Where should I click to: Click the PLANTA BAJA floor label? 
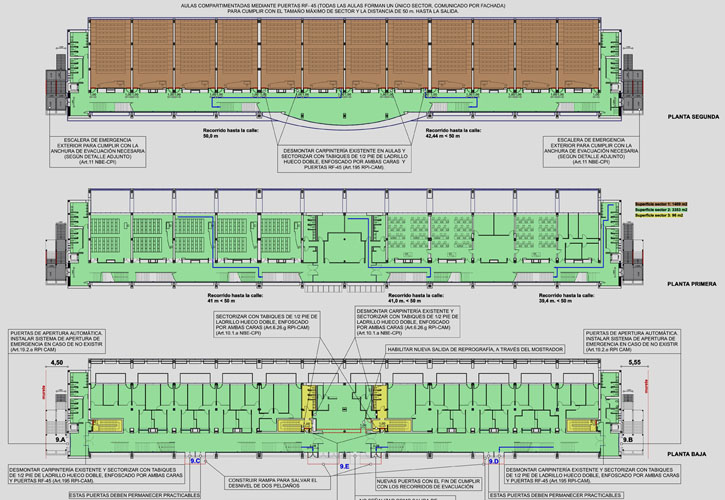[694, 454]
